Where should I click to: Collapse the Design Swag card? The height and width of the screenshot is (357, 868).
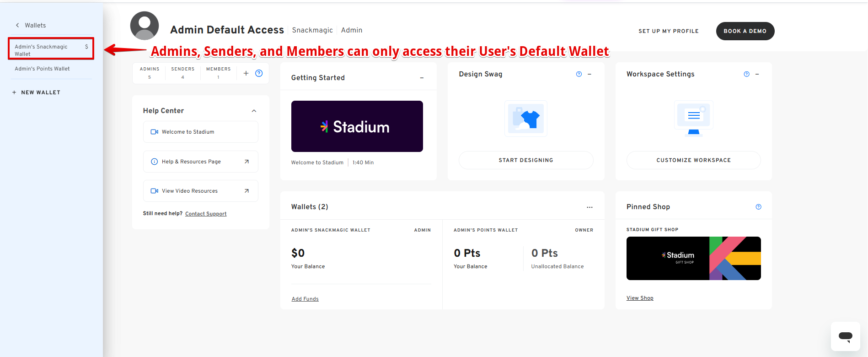coord(589,74)
